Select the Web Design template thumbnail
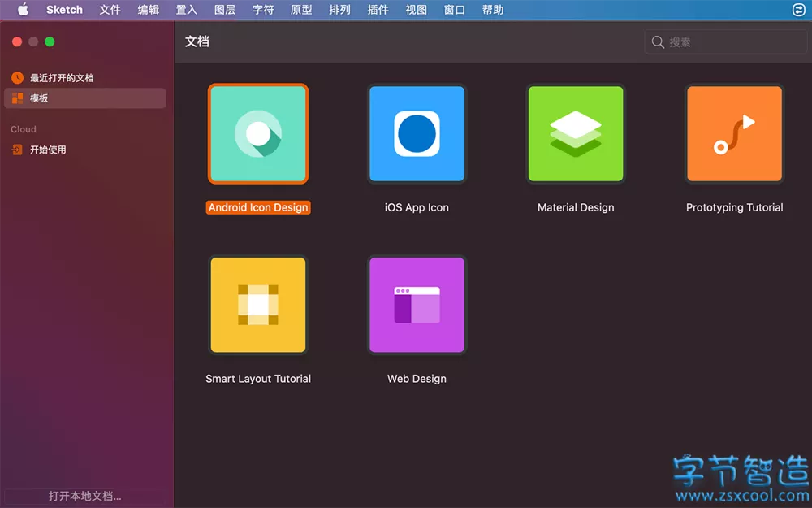812x508 pixels. (x=417, y=305)
